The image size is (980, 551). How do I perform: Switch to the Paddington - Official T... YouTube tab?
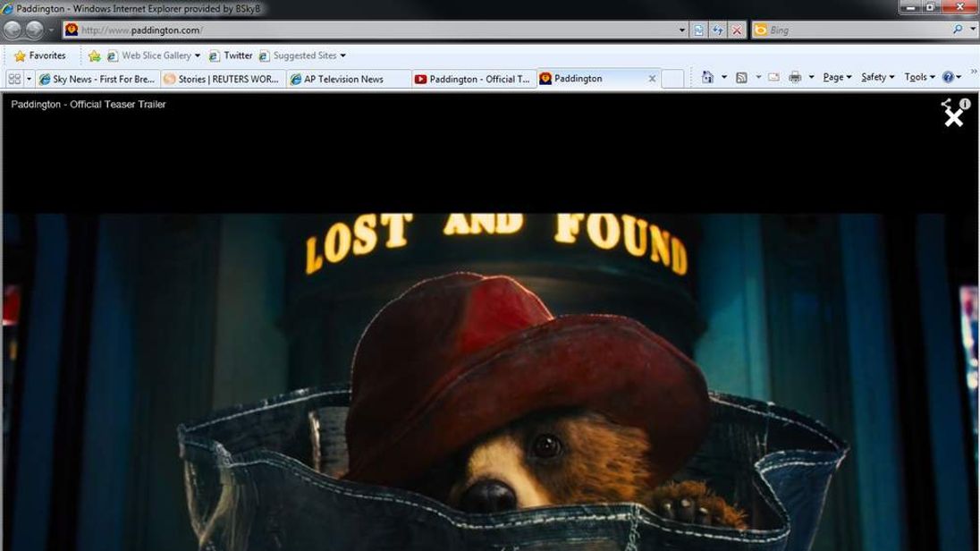click(474, 79)
